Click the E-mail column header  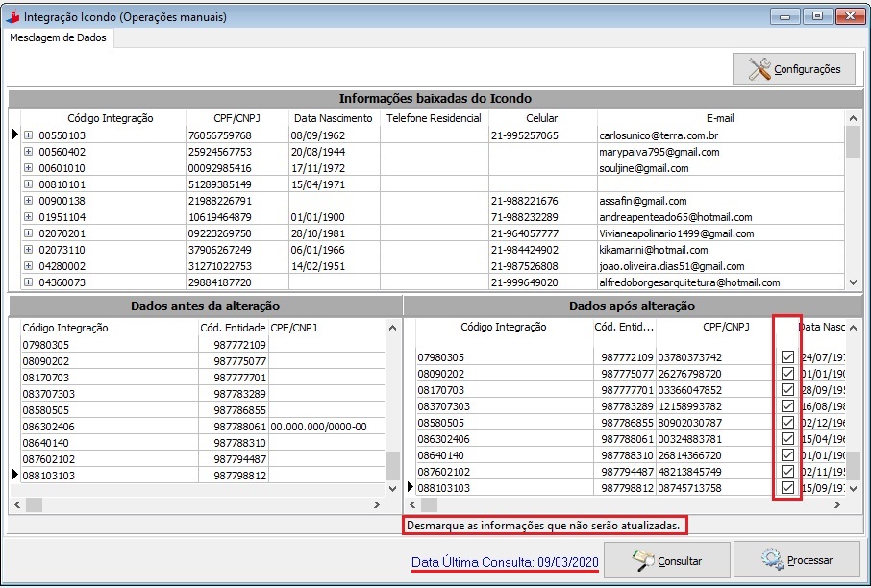(719, 118)
